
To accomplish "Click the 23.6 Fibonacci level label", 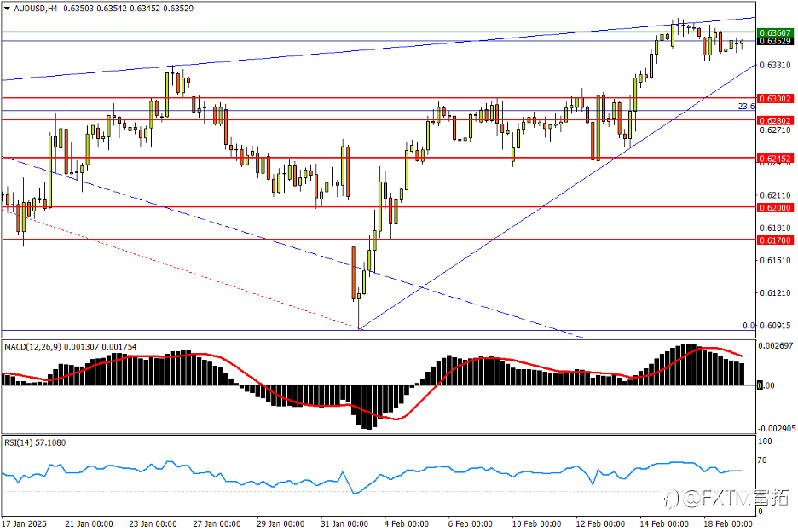I will (x=746, y=106).
